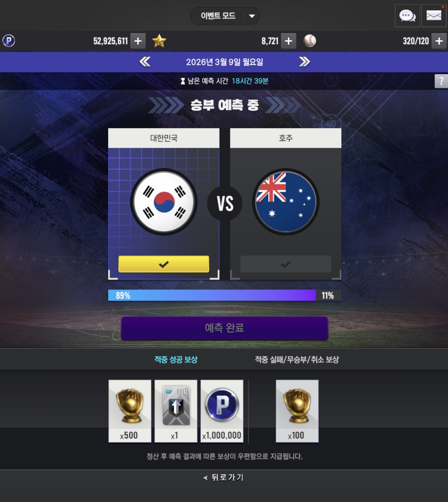Switch to 적중 실패/무승부/취소 보상 tab
This screenshot has width=448, height=502.
(297, 359)
